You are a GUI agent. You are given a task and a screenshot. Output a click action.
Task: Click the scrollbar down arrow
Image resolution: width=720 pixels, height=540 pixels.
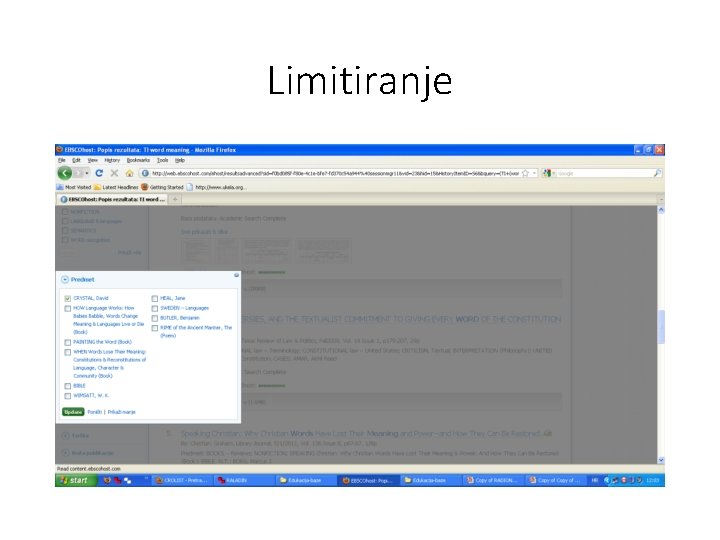(x=661, y=460)
